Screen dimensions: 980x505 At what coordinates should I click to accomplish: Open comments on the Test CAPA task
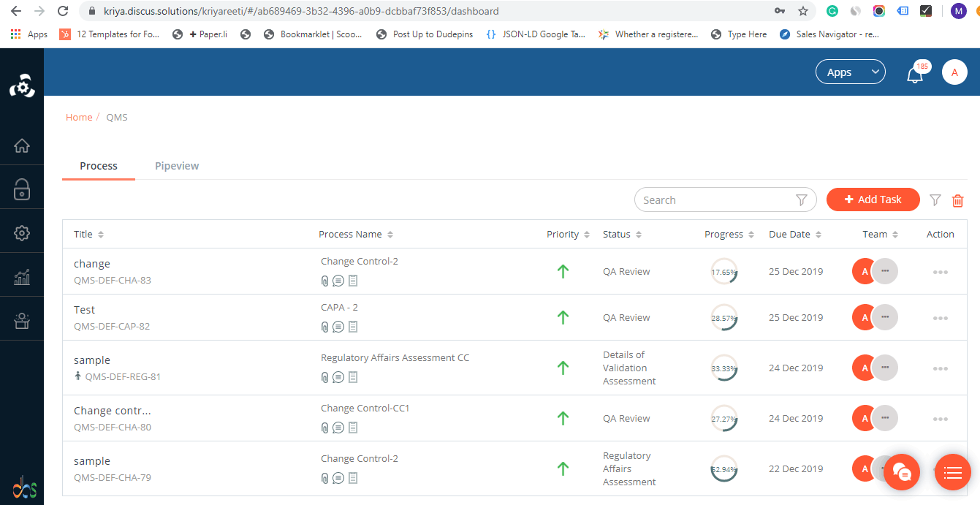(x=338, y=327)
